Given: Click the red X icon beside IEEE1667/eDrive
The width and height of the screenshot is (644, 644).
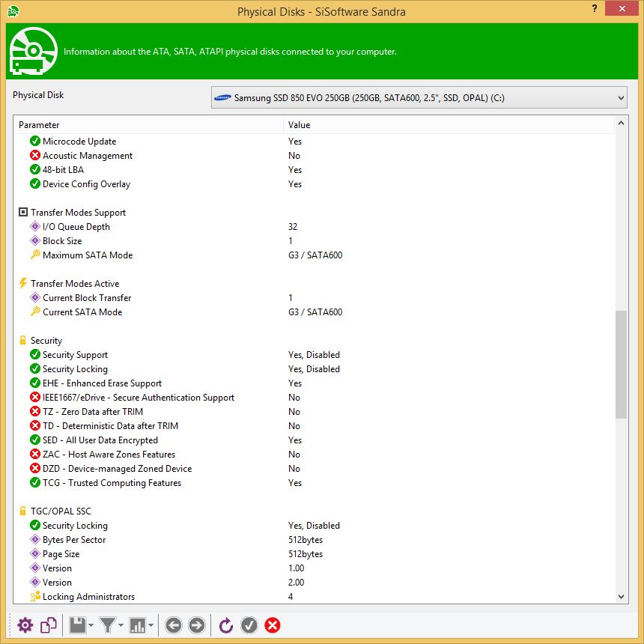Looking at the screenshot, I should tap(35, 397).
